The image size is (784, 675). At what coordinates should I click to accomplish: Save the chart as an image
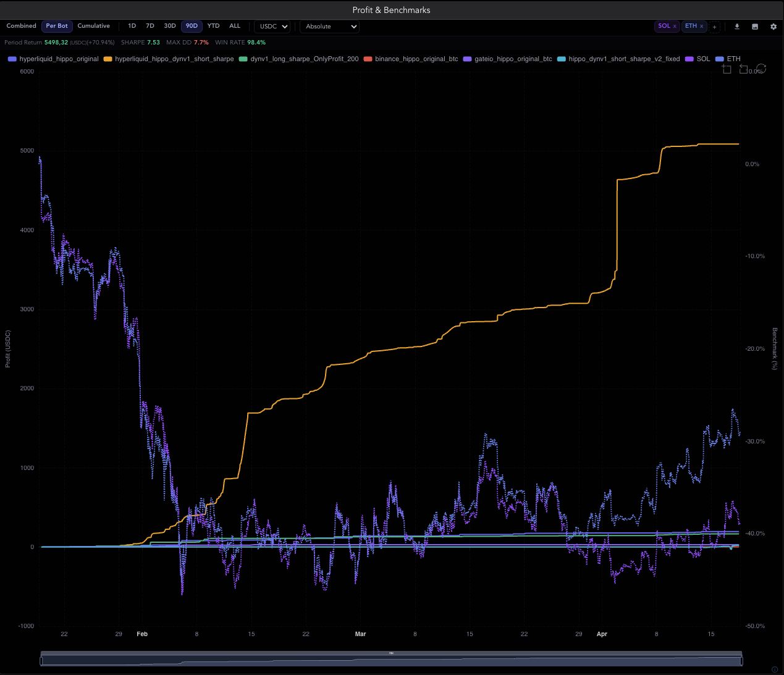pyautogui.click(x=755, y=27)
